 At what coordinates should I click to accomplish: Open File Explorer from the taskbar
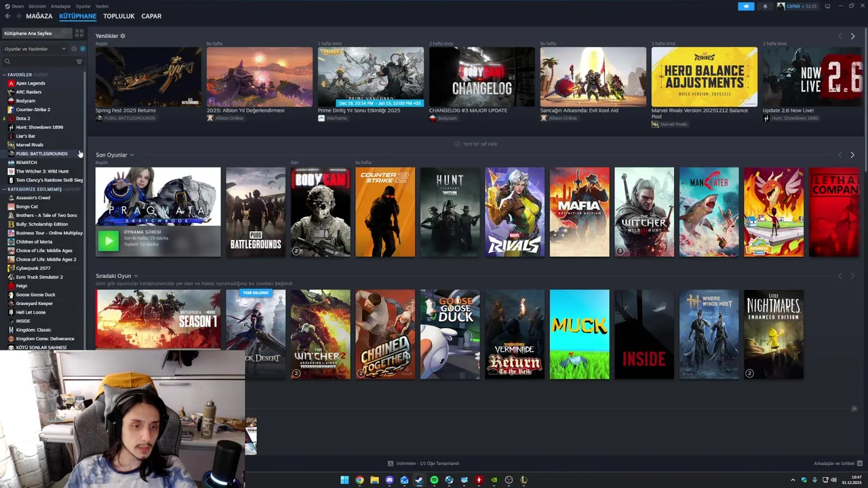pyautogui.click(x=374, y=480)
